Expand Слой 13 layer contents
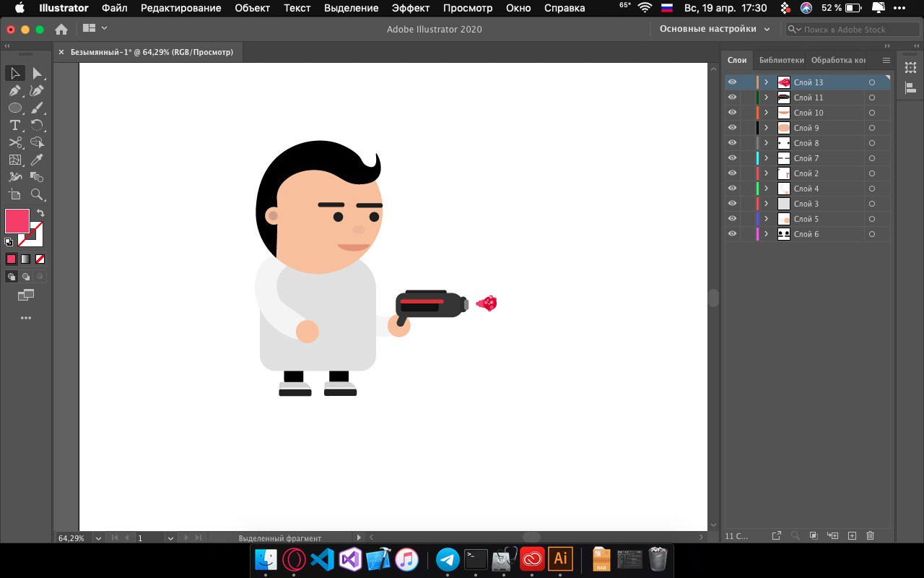 [x=766, y=82]
